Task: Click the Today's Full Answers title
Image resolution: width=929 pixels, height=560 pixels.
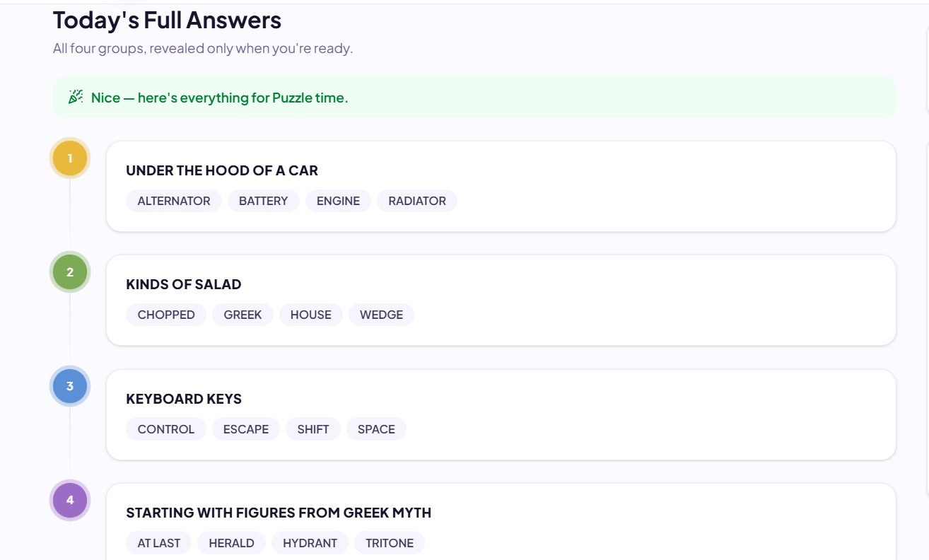Action: 167,20
